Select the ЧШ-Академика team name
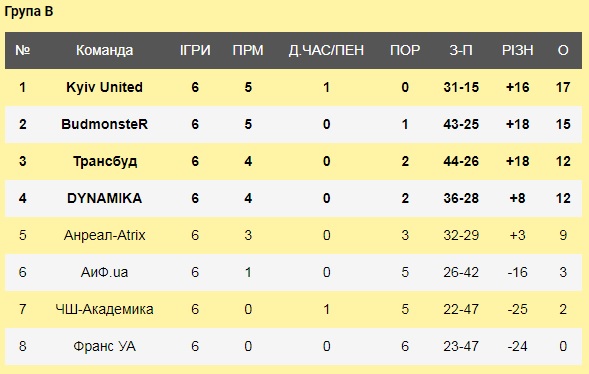This screenshot has height=374, width=589. click(x=104, y=309)
